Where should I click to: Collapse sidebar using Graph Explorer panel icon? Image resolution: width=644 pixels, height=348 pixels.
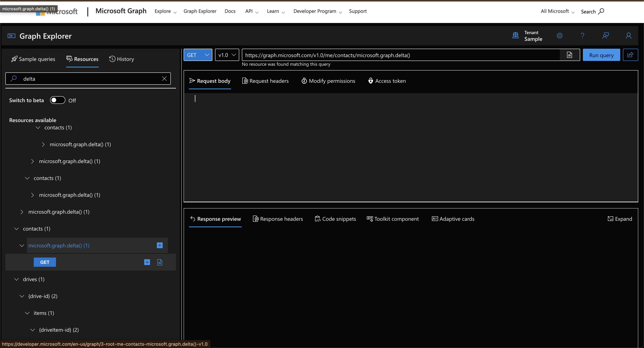coord(11,36)
